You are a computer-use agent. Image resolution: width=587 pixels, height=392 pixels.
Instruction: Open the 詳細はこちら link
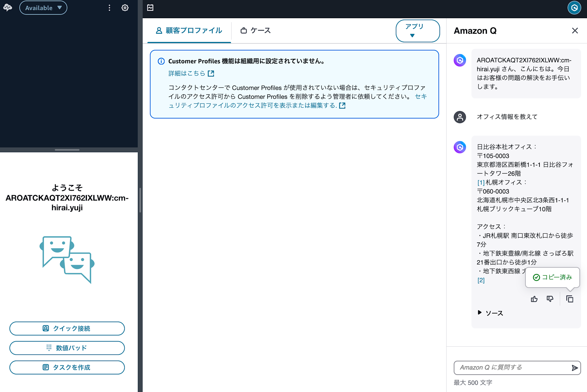click(187, 73)
